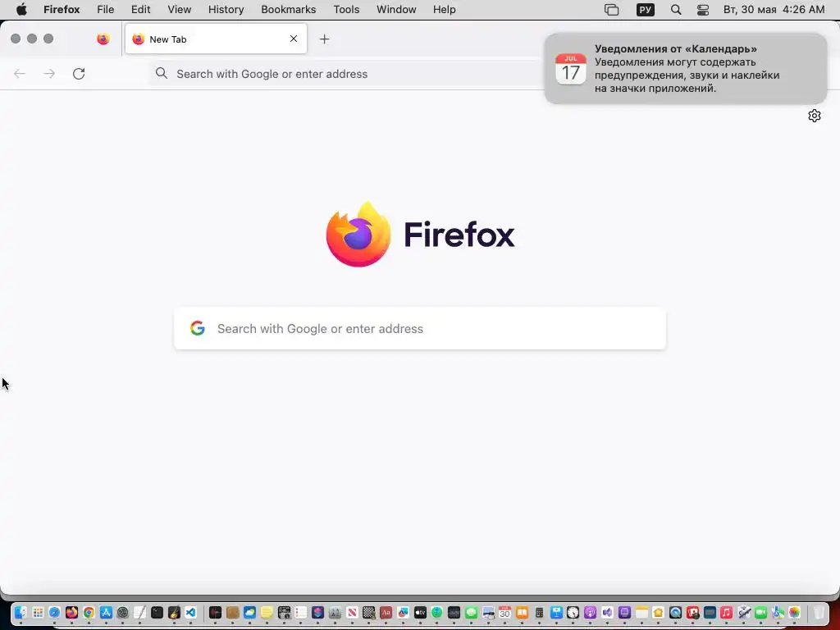Click the Google G icon in the search box

[198, 328]
